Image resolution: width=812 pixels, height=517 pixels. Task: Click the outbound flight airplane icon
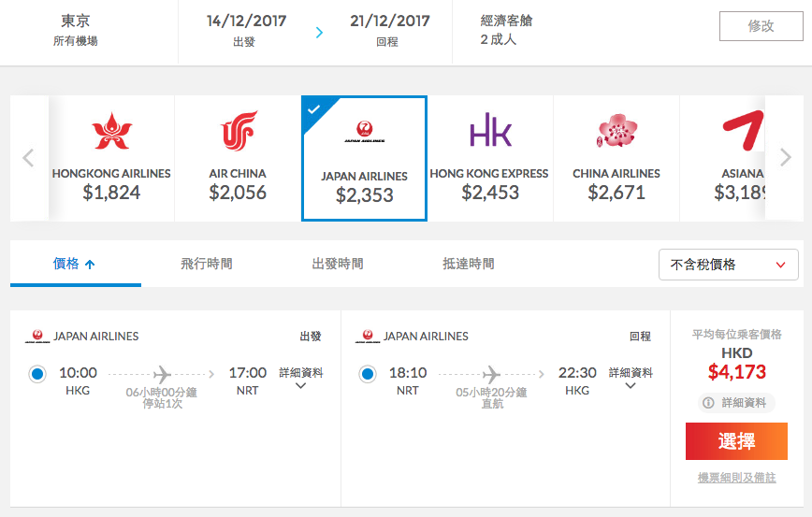162,374
